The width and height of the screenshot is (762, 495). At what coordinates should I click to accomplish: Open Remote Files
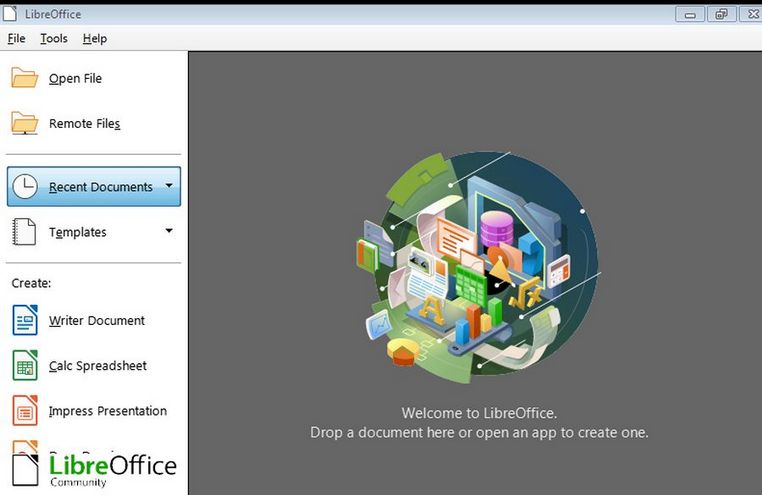click(x=85, y=123)
